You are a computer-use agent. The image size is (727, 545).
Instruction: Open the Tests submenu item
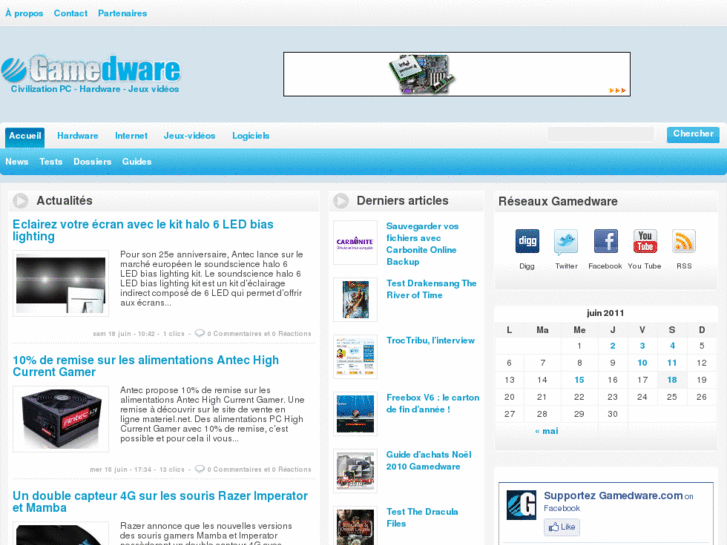coord(51,161)
